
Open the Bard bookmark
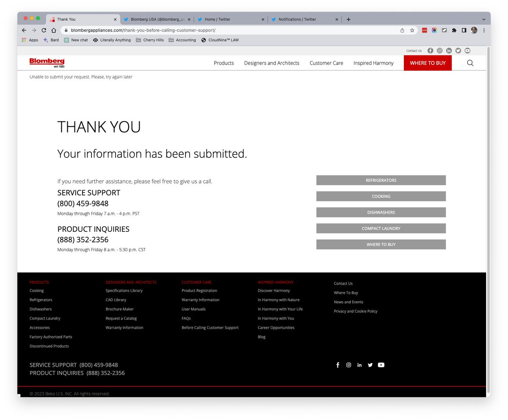click(x=51, y=40)
